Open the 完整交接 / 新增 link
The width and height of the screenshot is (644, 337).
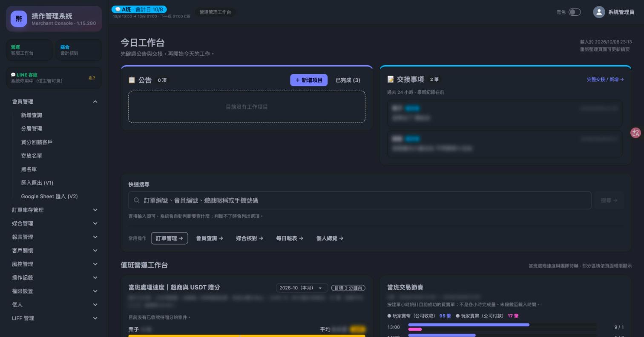(605, 80)
